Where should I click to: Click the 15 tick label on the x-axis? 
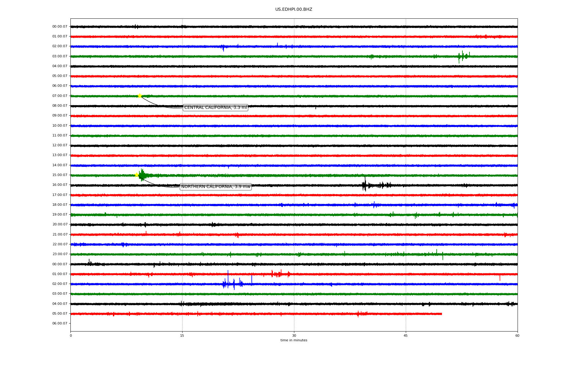(182, 335)
